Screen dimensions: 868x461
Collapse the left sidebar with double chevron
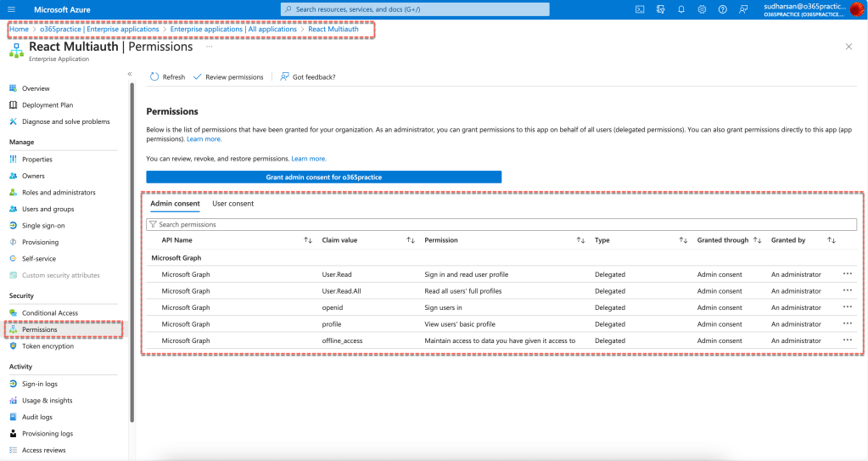tap(130, 74)
